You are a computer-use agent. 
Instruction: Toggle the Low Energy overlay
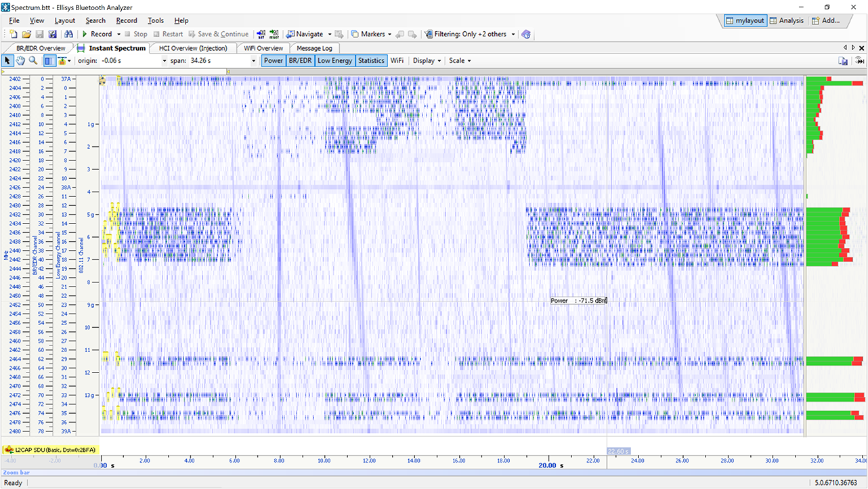(x=334, y=61)
